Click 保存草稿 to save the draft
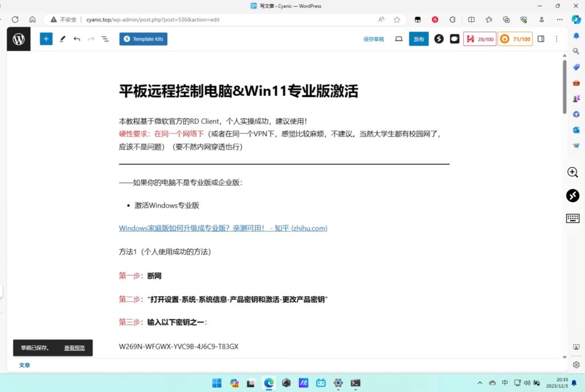This screenshot has width=585, height=392. point(374,39)
